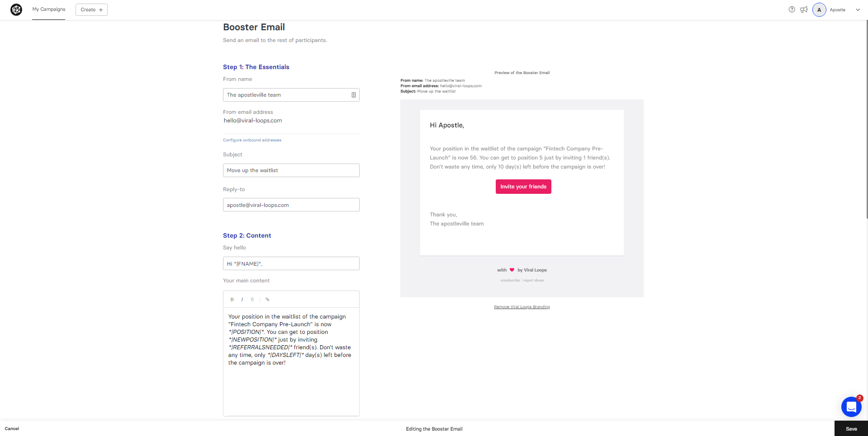The height and width of the screenshot is (436, 868).
Task: Click the unsubscribe link in preview
Action: click(510, 281)
